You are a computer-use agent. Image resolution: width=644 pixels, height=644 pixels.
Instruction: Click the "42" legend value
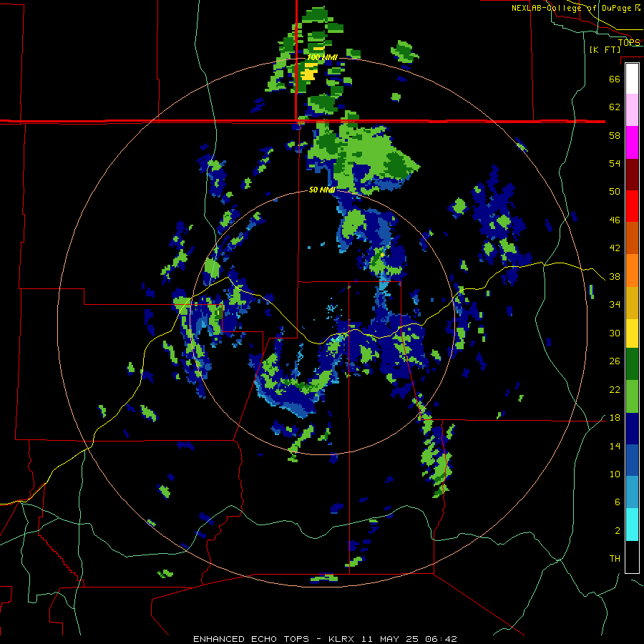(x=615, y=248)
